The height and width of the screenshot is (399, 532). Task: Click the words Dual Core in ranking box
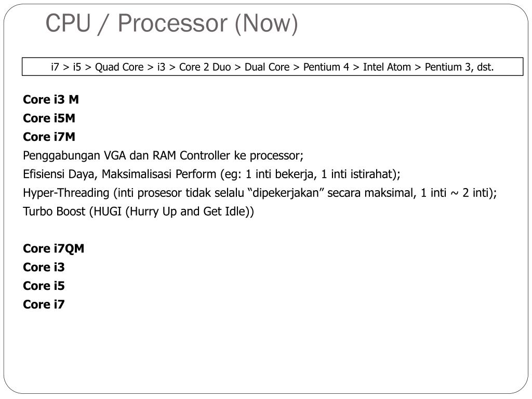click(x=267, y=67)
